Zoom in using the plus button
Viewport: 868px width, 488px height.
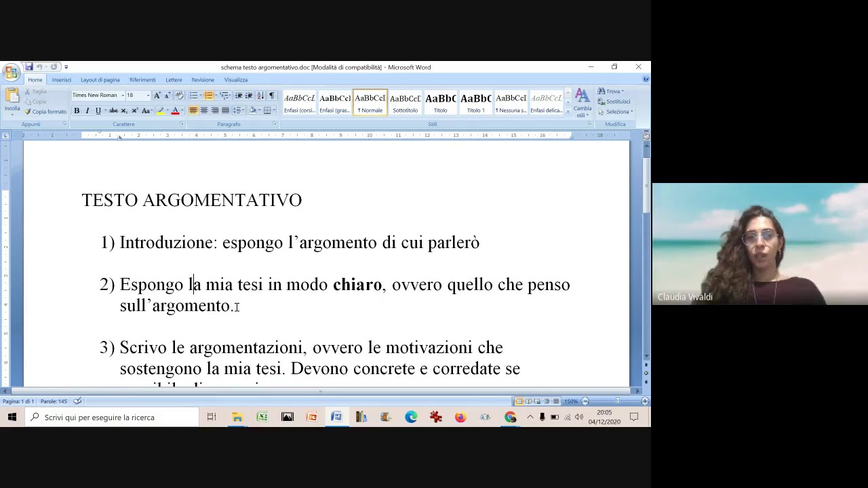coord(644,401)
